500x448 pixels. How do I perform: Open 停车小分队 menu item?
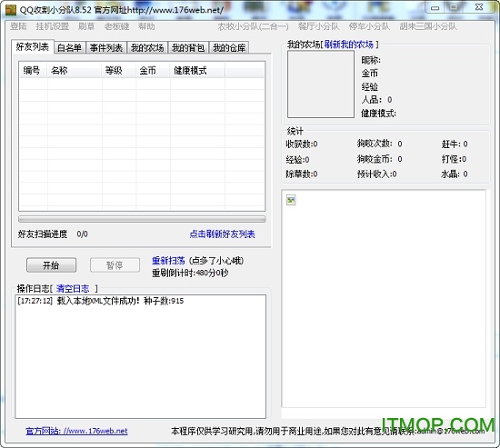click(x=369, y=26)
